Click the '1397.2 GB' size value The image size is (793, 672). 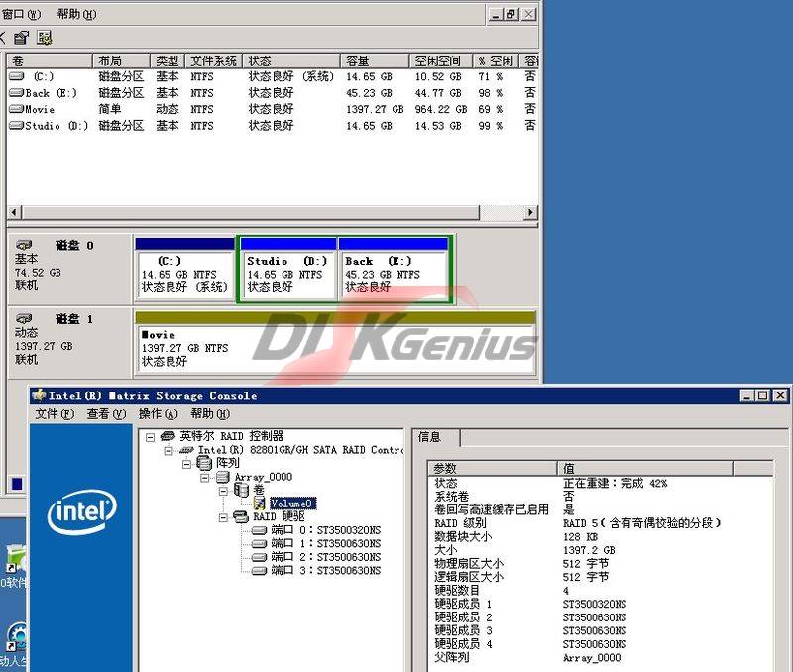[x=589, y=550]
